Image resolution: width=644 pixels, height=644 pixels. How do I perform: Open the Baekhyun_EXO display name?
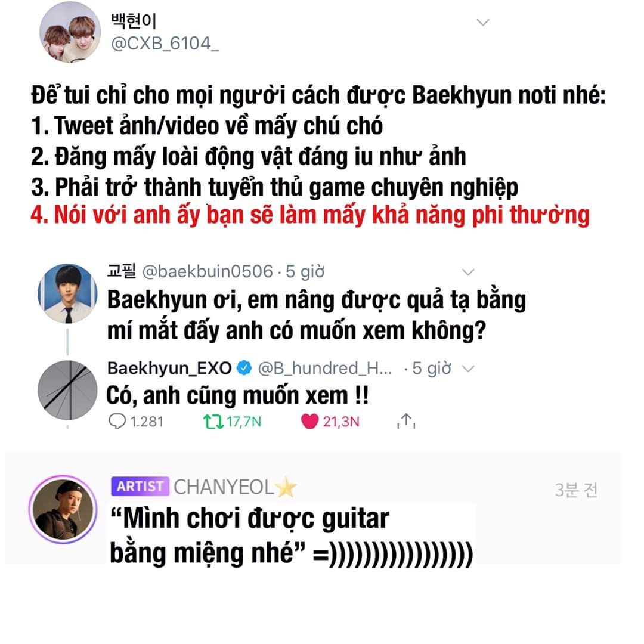pyautogui.click(x=169, y=368)
